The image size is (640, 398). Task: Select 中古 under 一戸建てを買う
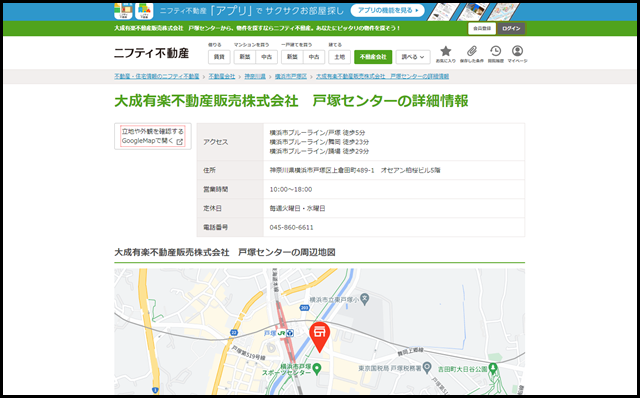point(314,57)
